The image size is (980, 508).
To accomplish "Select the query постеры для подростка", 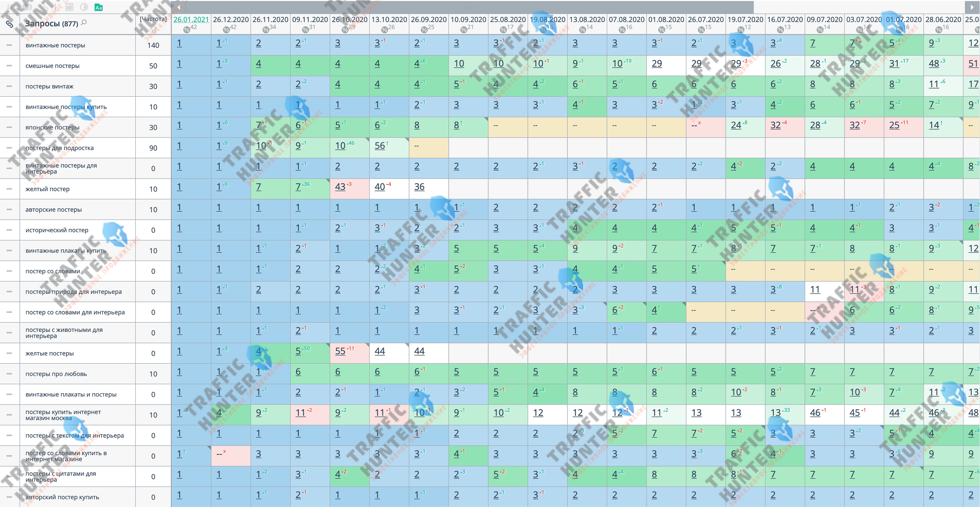I will coord(59,148).
